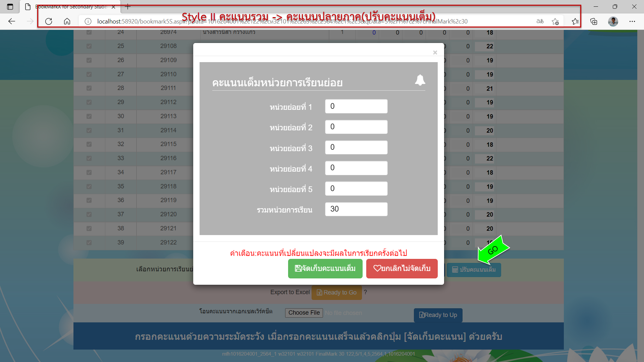Viewport: 644px width, 362px height.
Task: View site information icon in address bar
Action: click(88, 21)
